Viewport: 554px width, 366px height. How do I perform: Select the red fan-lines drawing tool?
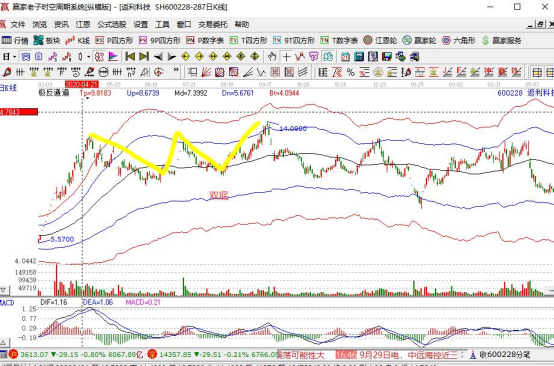(x=206, y=72)
